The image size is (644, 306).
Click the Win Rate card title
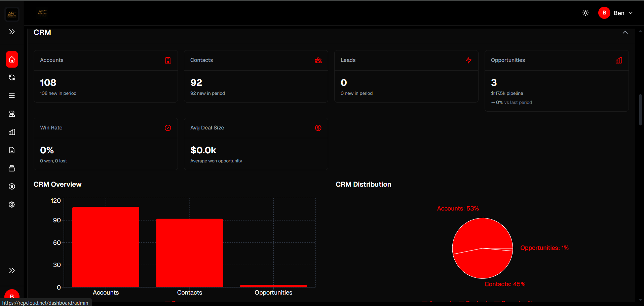[51, 128]
